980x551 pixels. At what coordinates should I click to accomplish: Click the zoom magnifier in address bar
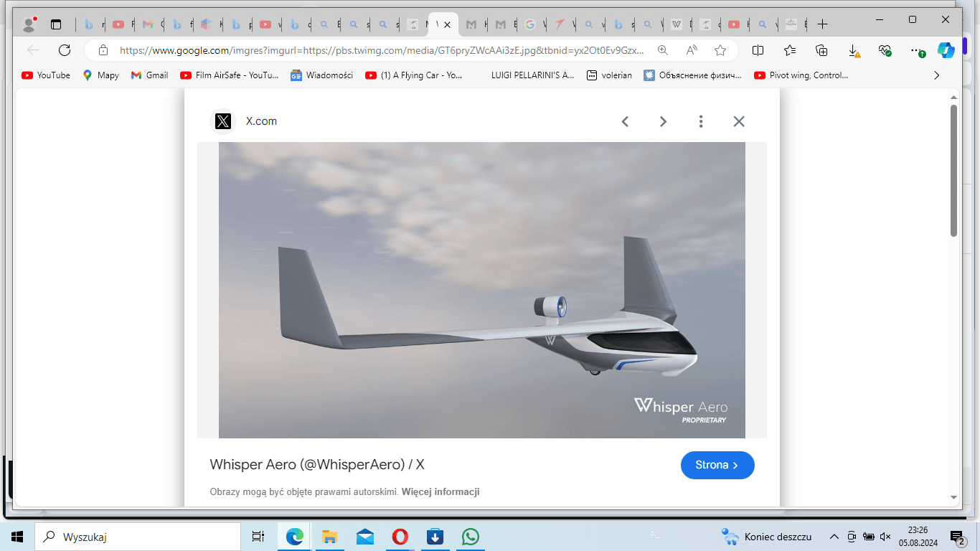click(x=663, y=50)
